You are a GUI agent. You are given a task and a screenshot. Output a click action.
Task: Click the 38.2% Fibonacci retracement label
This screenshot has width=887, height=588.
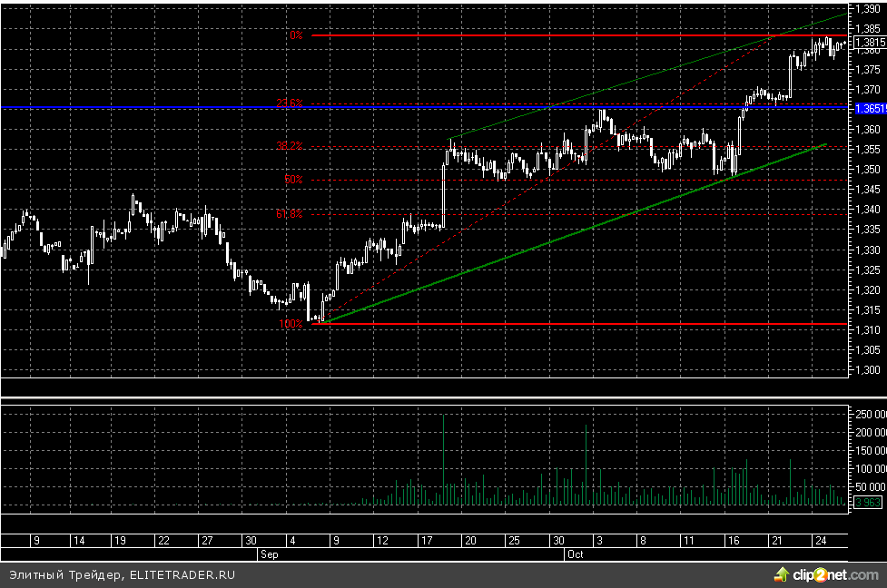(290, 145)
